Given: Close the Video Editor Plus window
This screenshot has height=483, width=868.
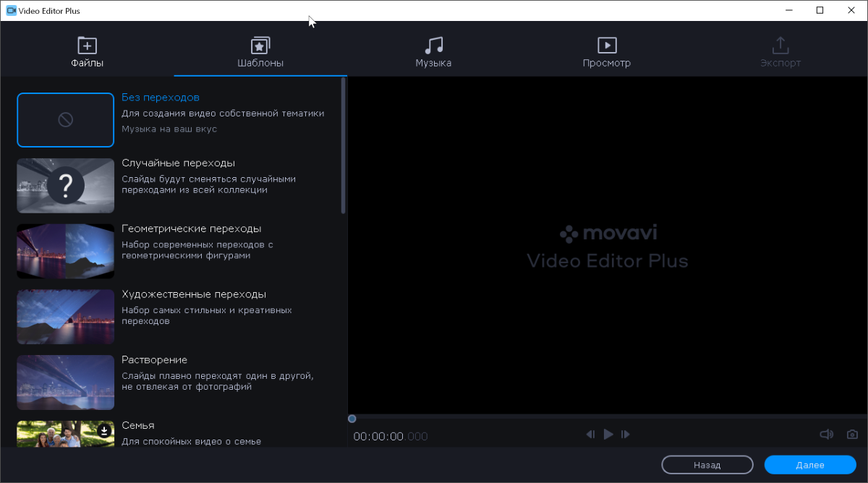Looking at the screenshot, I should (852, 10).
